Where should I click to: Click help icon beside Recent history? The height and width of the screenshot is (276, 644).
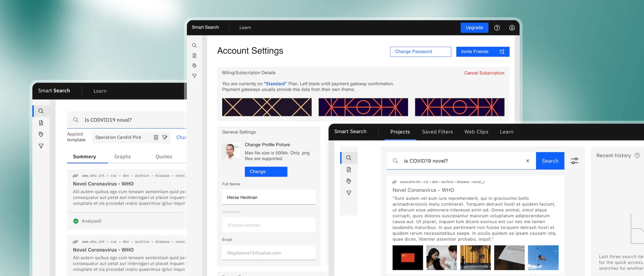(x=637, y=156)
